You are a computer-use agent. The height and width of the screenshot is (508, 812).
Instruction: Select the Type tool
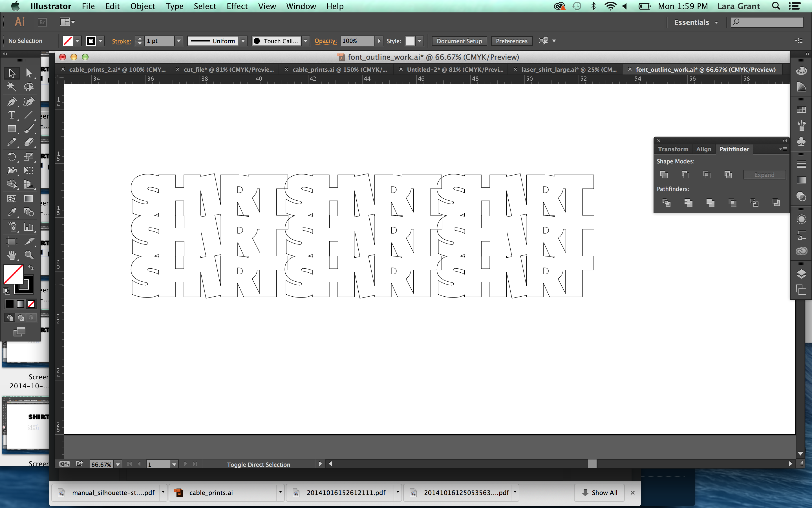[x=12, y=115]
